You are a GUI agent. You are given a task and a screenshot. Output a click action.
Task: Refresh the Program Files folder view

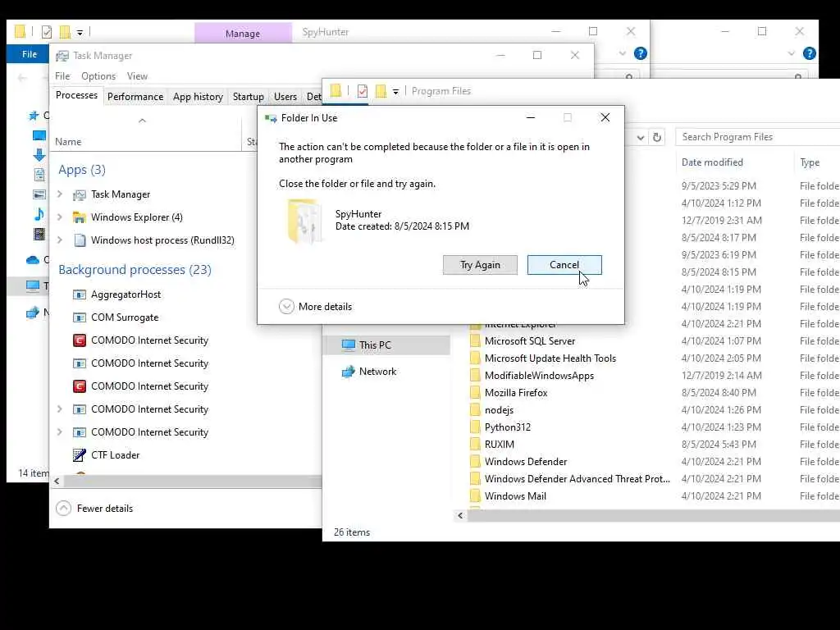[x=657, y=137]
